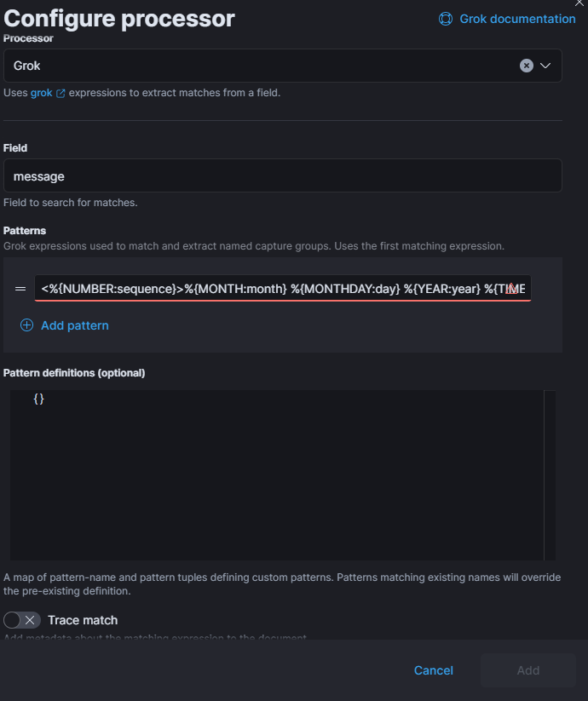This screenshot has width=588, height=701.
Task: Click the Trace match label text
Action: 83,620
